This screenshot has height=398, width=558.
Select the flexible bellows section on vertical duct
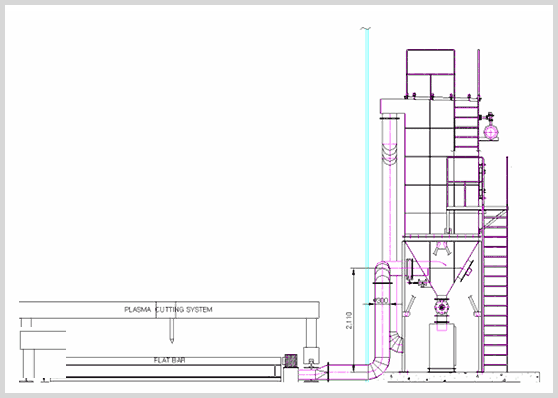pos(389,153)
